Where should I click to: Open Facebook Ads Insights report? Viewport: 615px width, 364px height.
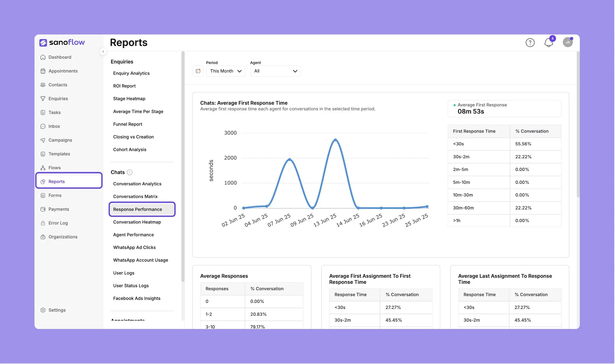tap(137, 298)
